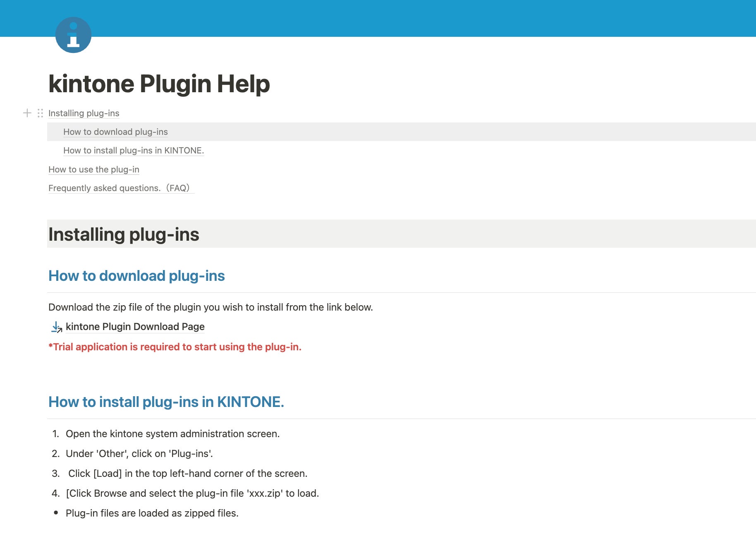This screenshot has width=756, height=536.
Task: Click the plus add-block icon
Action: 27,113
